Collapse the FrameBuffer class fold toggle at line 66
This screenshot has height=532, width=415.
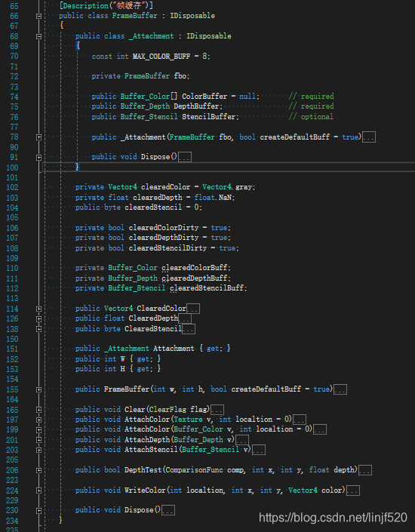pyautogui.click(x=38, y=16)
